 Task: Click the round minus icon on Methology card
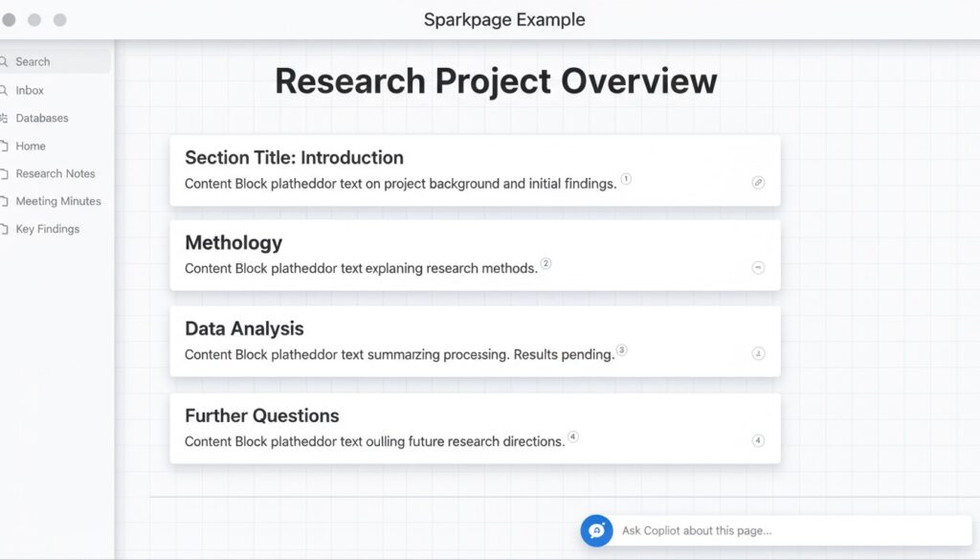click(758, 268)
